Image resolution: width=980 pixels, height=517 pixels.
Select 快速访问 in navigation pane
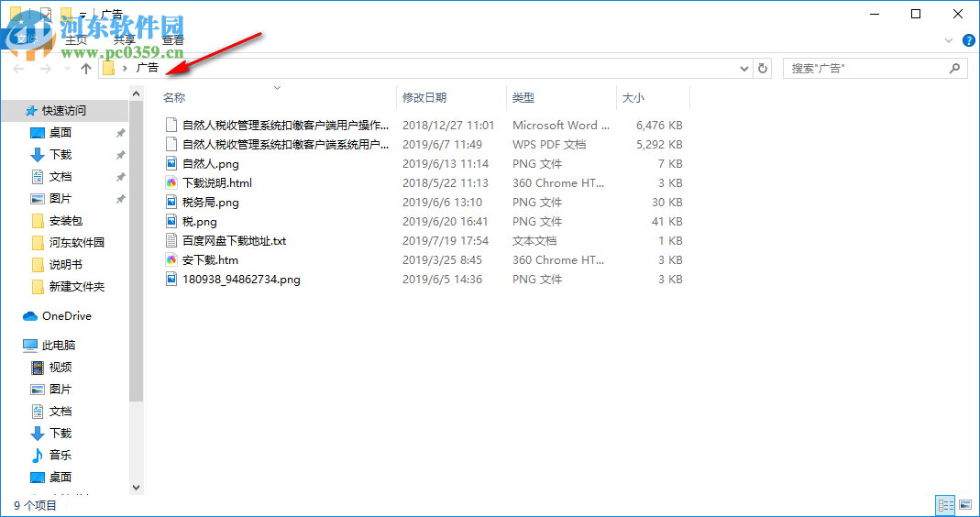(64, 111)
